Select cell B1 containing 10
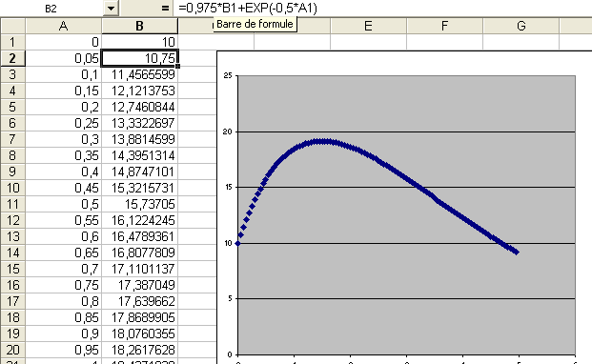592x364 pixels. tap(140, 42)
